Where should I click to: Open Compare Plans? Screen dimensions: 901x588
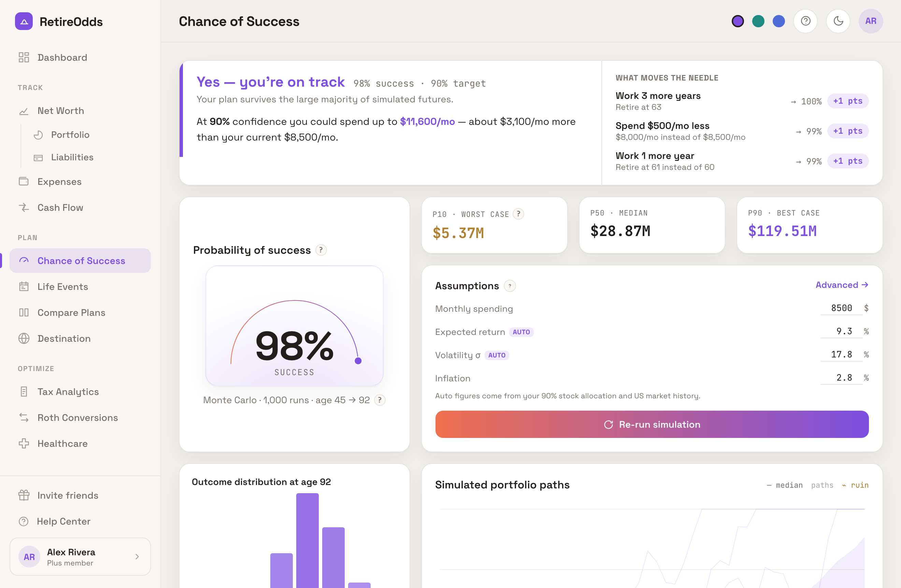pos(80,312)
